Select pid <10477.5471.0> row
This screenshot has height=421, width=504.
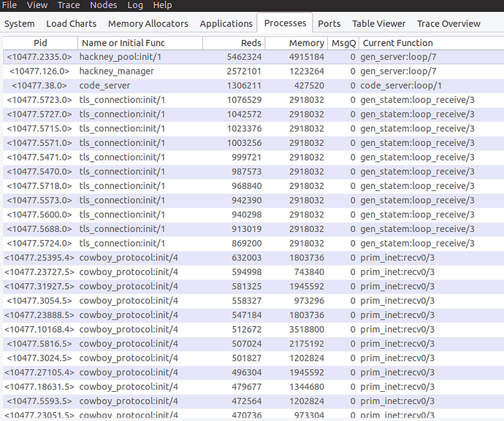(253, 158)
